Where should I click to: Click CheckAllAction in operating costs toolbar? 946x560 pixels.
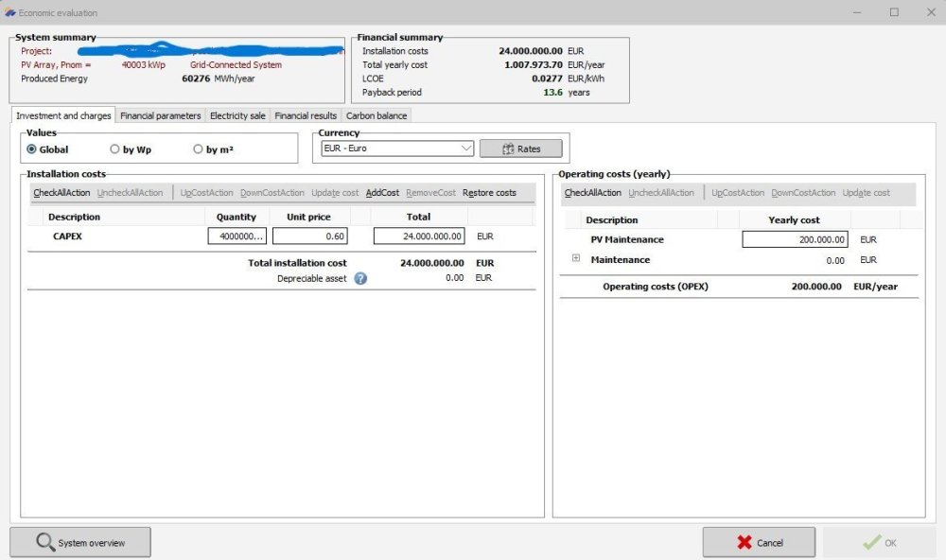click(592, 193)
